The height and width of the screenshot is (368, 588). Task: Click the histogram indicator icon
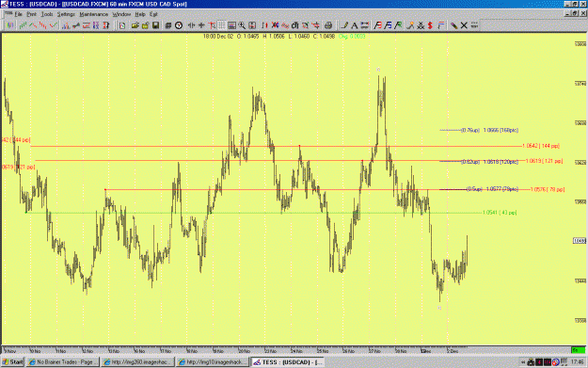pos(66,25)
